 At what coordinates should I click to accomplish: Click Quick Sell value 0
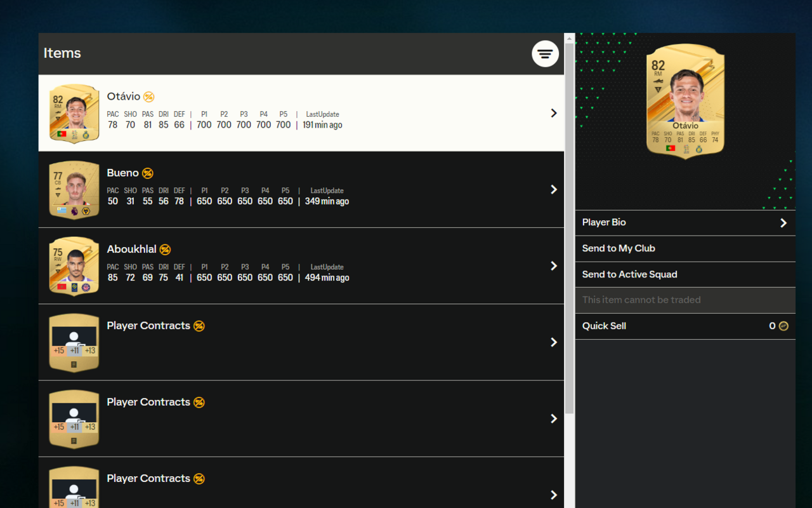click(772, 326)
